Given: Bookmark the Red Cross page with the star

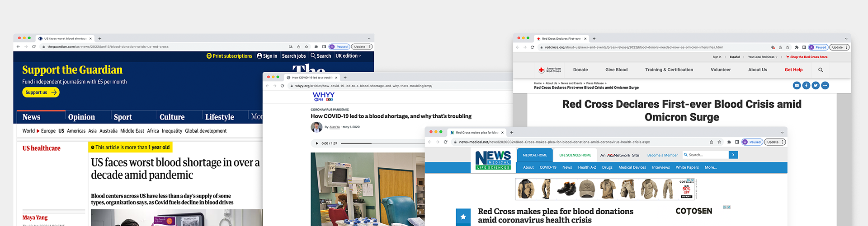Looking at the screenshot, I should [x=788, y=47].
